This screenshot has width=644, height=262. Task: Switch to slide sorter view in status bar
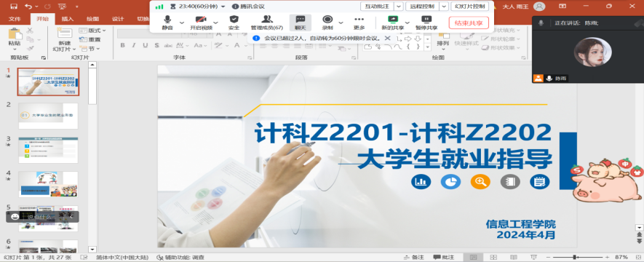pyautogui.click(x=493, y=258)
